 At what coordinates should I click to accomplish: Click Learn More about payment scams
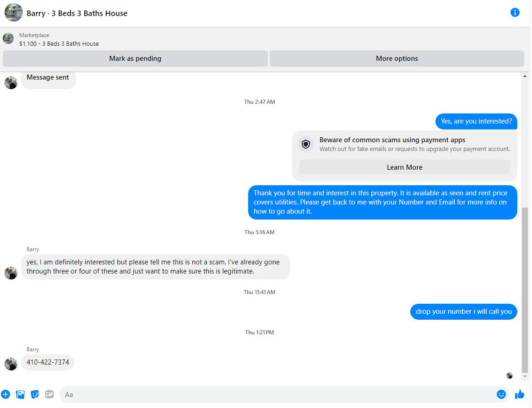(404, 167)
